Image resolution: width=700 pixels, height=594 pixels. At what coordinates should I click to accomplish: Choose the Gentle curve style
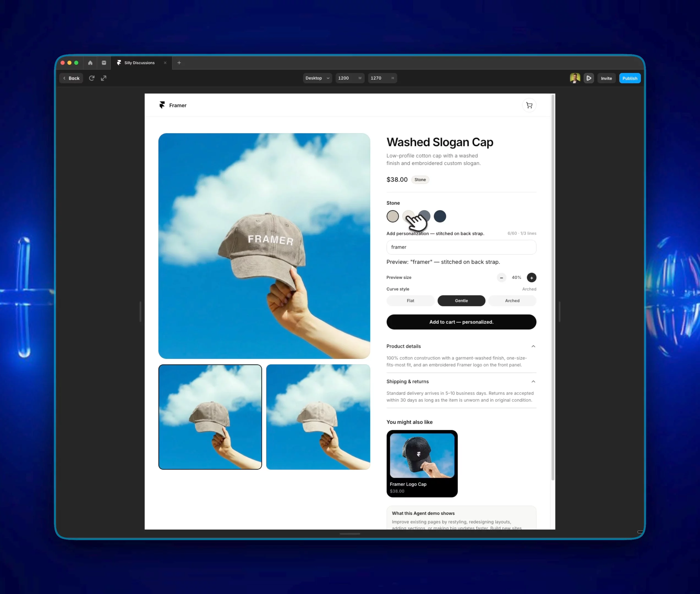(461, 301)
